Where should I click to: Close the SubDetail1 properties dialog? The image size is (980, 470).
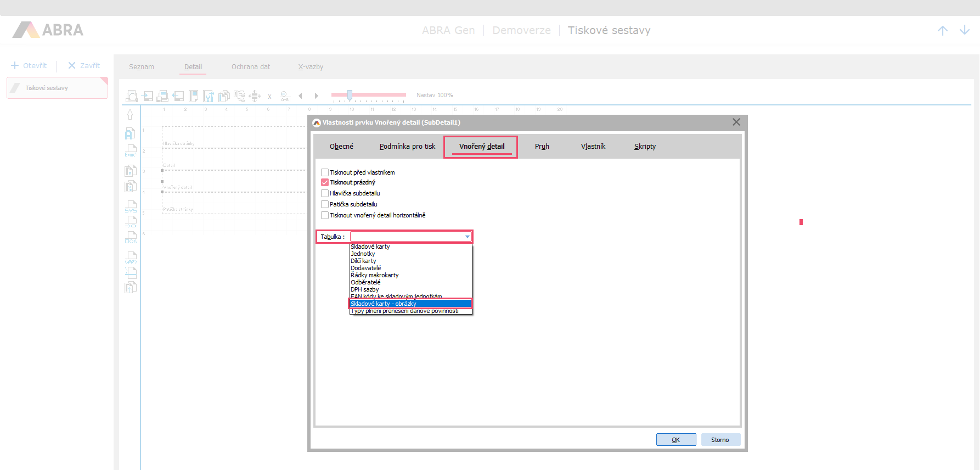coord(736,122)
